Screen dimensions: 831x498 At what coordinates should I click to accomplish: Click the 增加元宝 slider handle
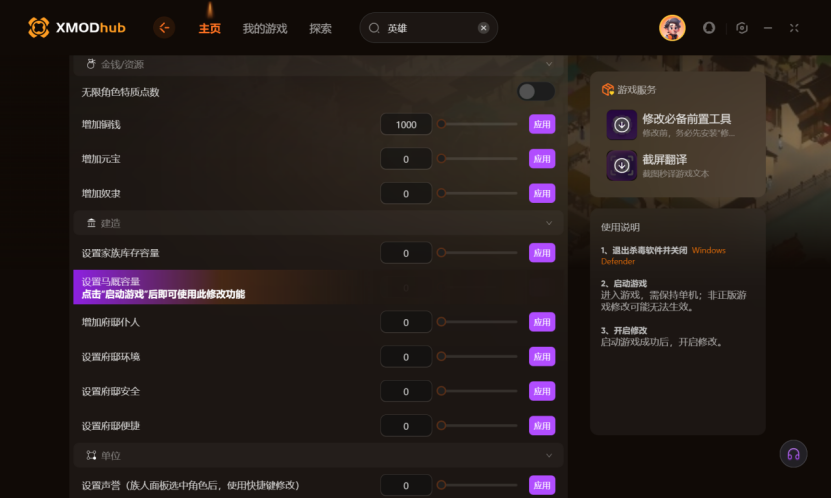[441, 158]
